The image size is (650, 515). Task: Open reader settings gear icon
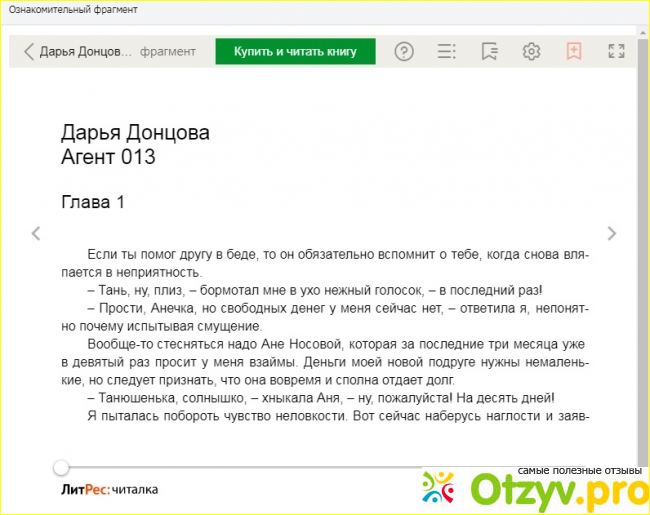(x=532, y=52)
